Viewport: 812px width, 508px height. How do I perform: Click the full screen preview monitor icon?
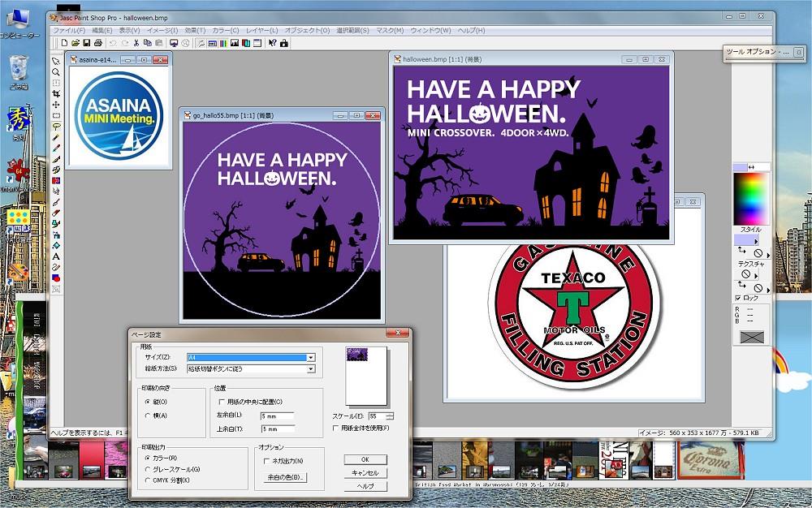pos(174,43)
